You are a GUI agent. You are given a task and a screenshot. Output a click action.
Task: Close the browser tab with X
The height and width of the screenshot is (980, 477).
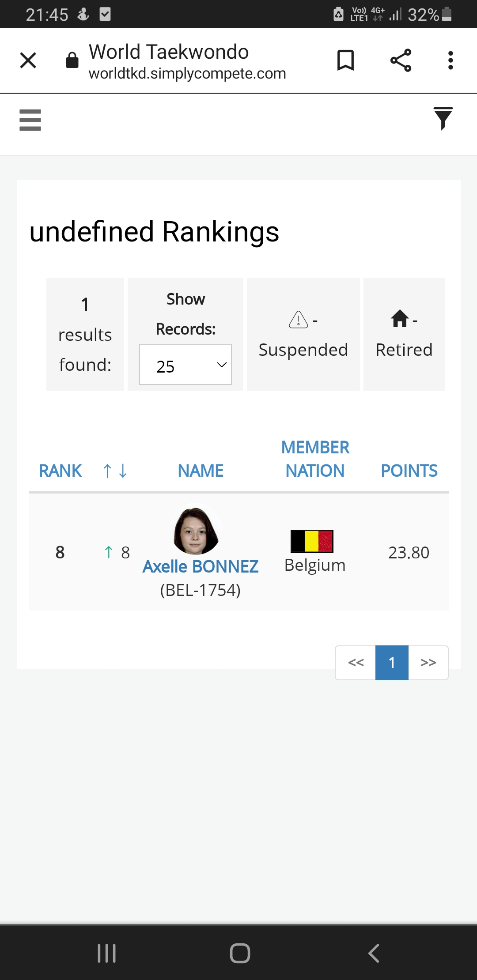(x=28, y=60)
